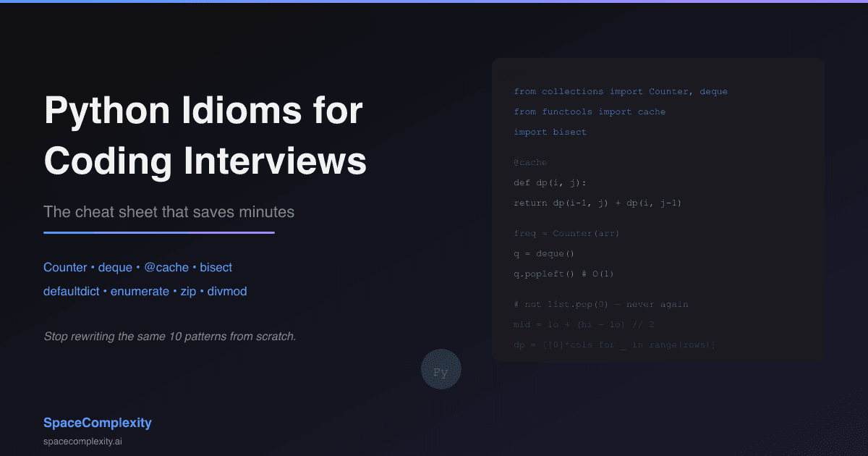Click "zip" in the blue keyword list
Viewport: 868px width, 456px height.
(x=188, y=291)
